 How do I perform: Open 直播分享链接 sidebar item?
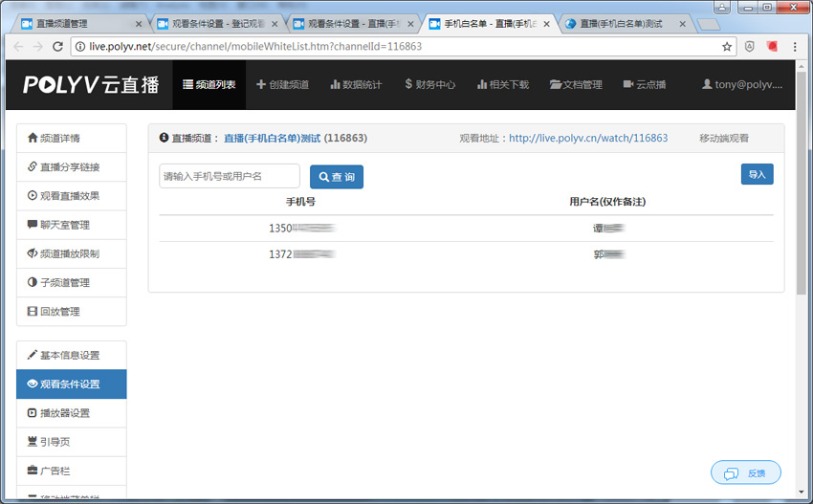pos(72,166)
